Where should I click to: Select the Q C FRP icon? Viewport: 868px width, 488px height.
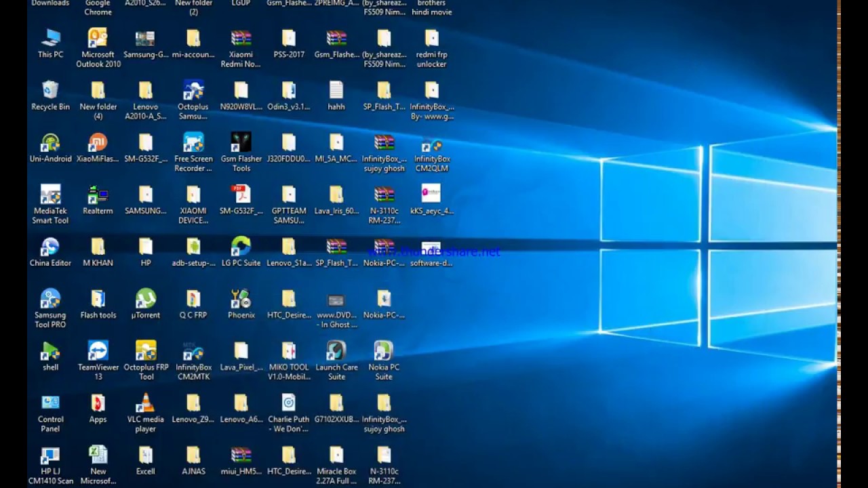point(193,304)
